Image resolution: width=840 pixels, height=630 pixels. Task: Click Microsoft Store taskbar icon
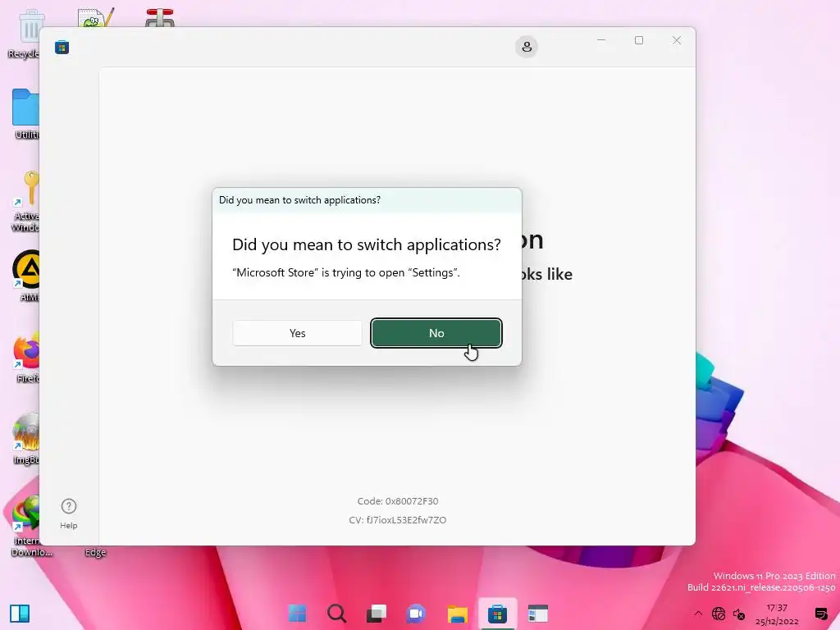pos(498,614)
